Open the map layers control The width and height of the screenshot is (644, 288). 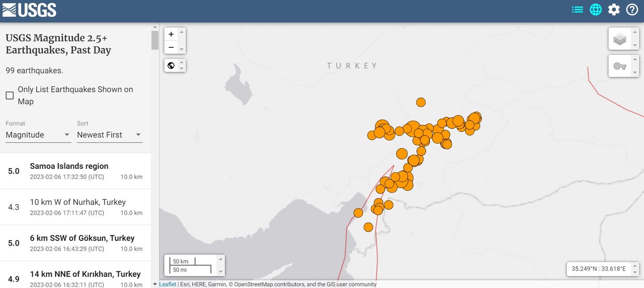point(620,39)
